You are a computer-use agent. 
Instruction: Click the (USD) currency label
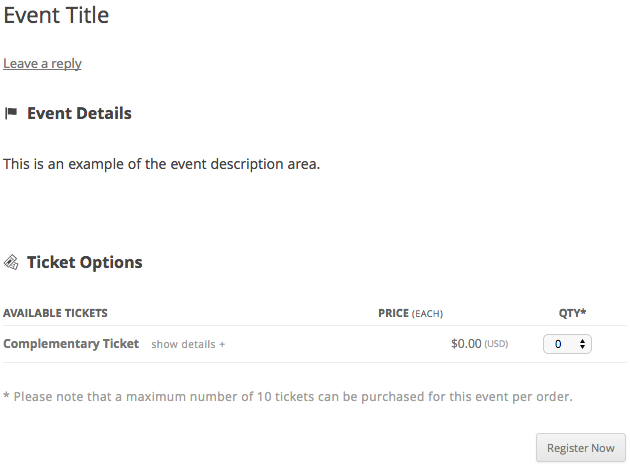[x=497, y=344]
